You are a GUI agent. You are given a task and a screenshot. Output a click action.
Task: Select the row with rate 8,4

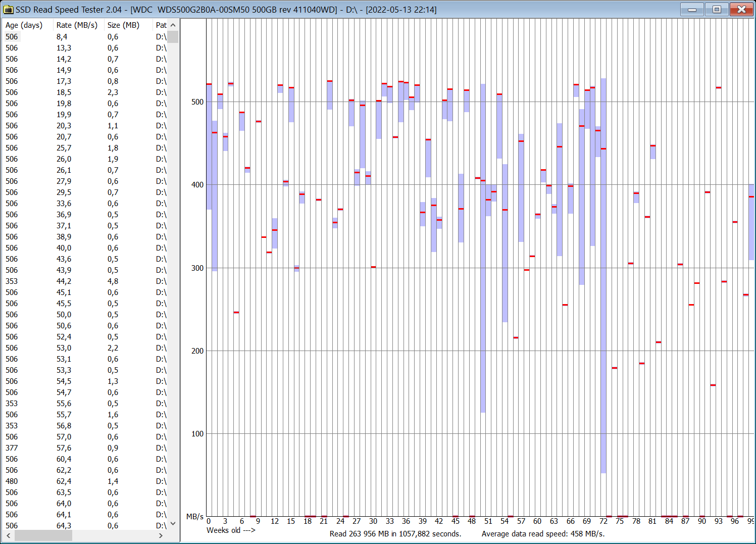[x=85, y=37]
